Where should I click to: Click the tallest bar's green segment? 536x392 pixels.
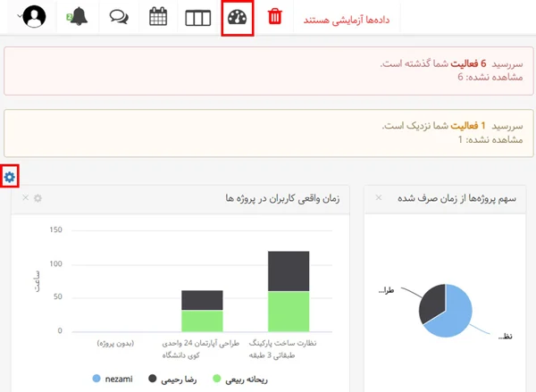[289, 311]
